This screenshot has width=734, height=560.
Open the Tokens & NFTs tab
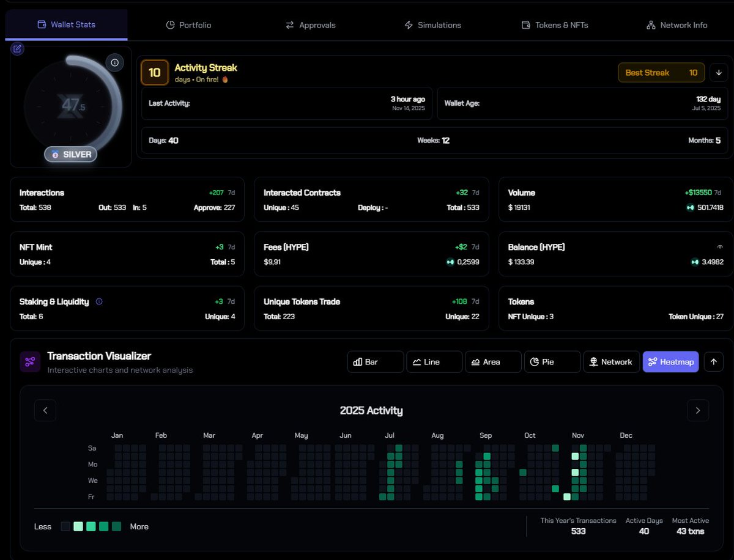pyautogui.click(x=555, y=25)
